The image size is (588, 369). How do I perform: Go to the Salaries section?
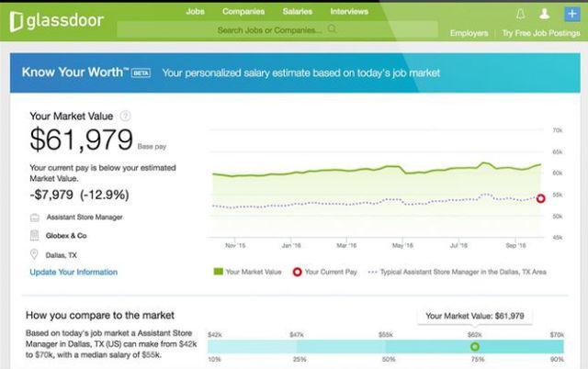click(300, 12)
